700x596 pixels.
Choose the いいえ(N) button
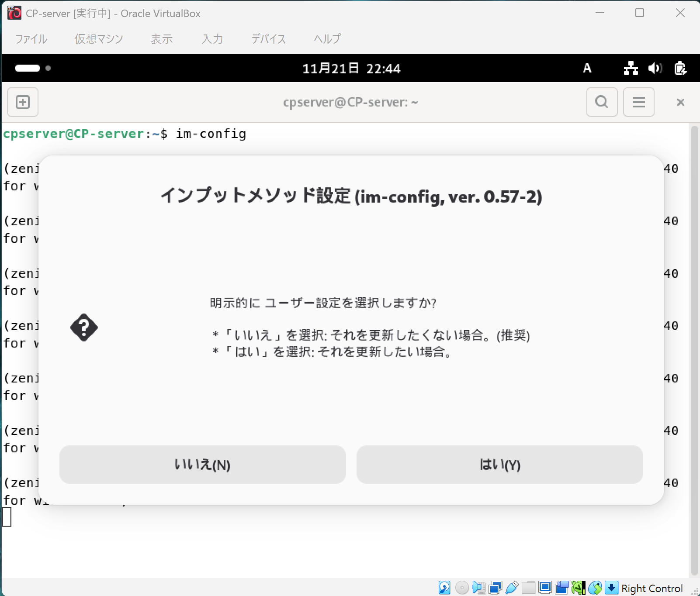click(x=203, y=465)
